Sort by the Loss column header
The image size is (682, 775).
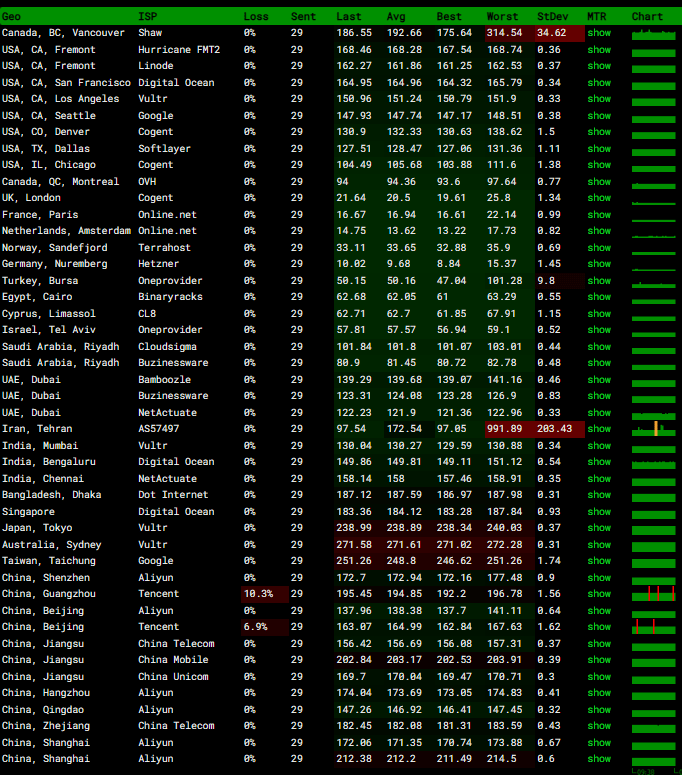256,17
